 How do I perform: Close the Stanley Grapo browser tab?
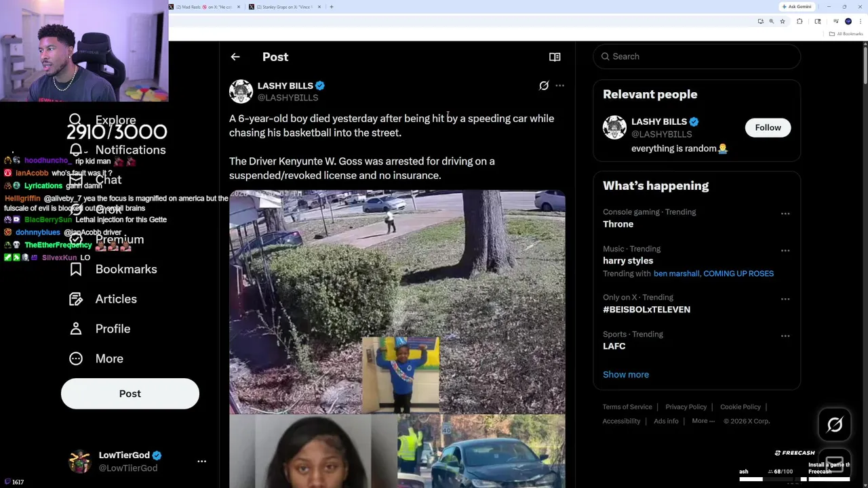click(x=320, y=7)
